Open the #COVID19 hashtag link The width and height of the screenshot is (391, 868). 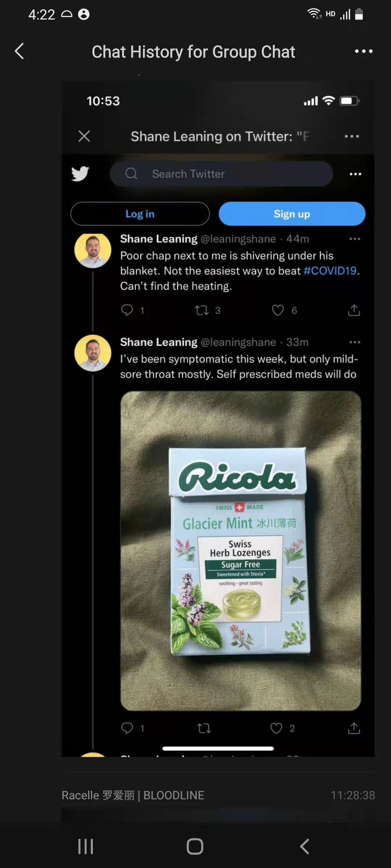(x=330, y=271)
